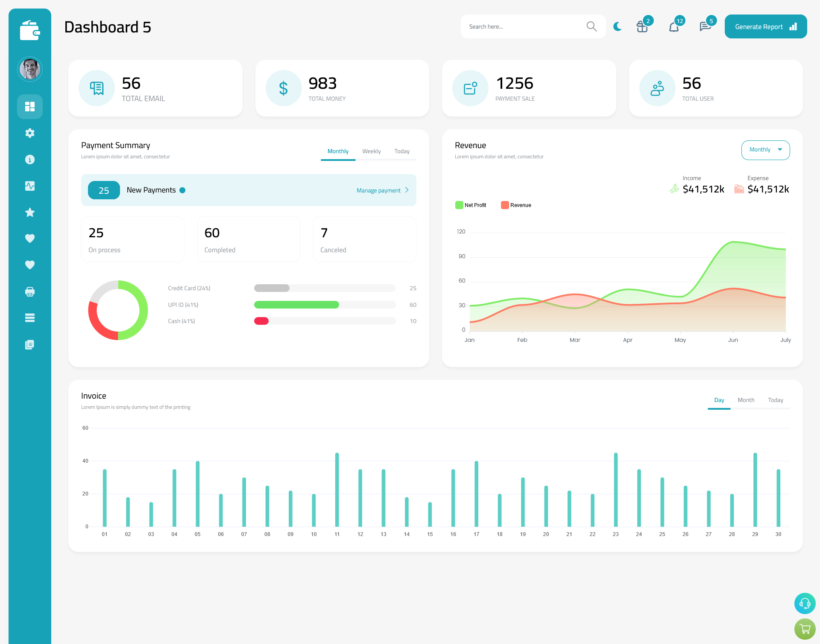Screen dimensions: 820x644
Task: Toggle dark mode using moon icon
Action: click(618, 26)
